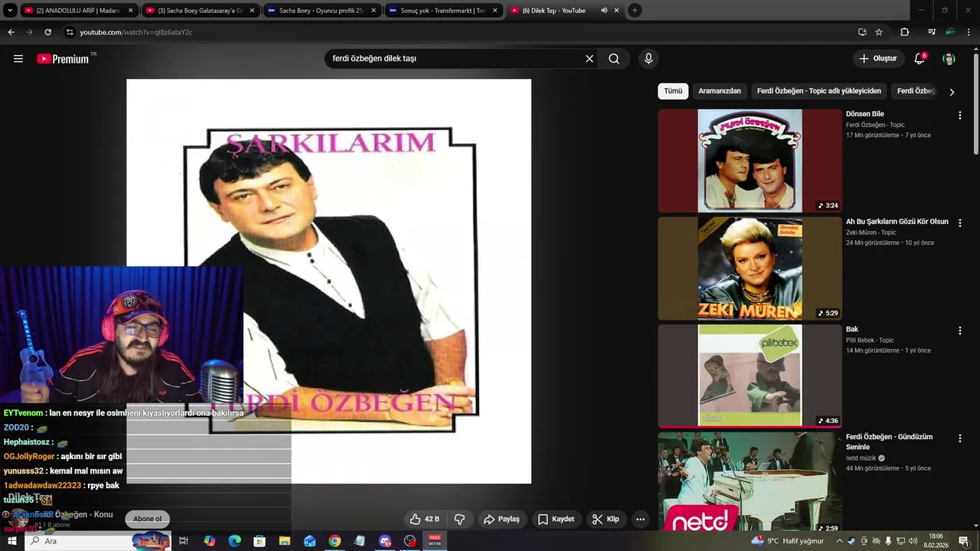Open the Pilli Bebek - Topic channel link
This screenshot has height=551, width=980.
click(x=870, y=341)
